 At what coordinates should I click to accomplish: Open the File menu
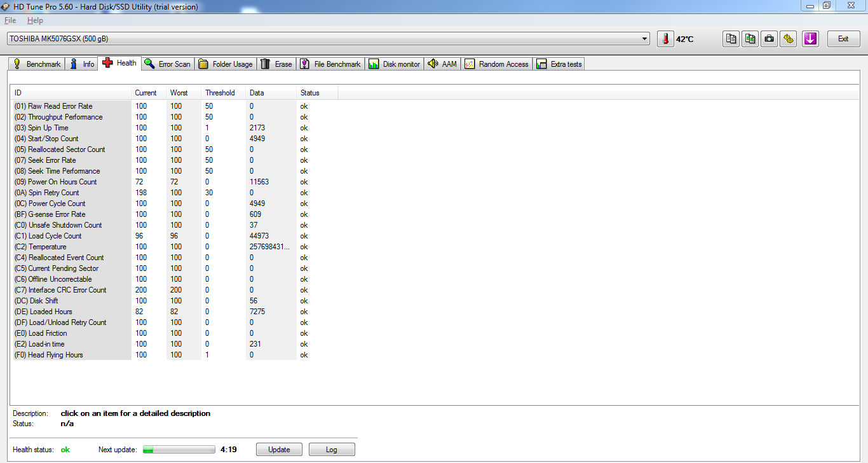click(10, 20)
